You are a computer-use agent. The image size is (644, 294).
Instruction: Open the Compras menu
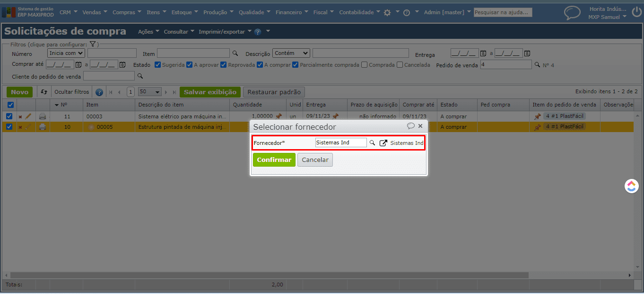tap(127, 12)
